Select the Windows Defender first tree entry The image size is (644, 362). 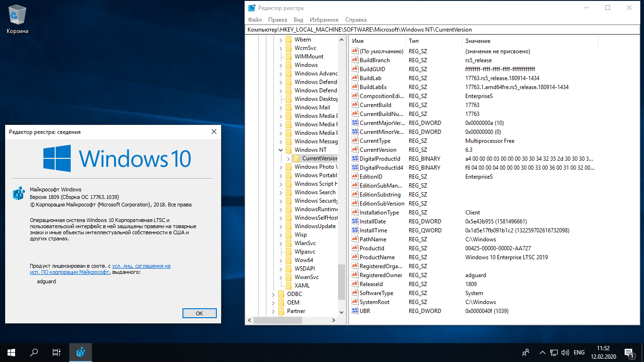click(x=315, y=82)
